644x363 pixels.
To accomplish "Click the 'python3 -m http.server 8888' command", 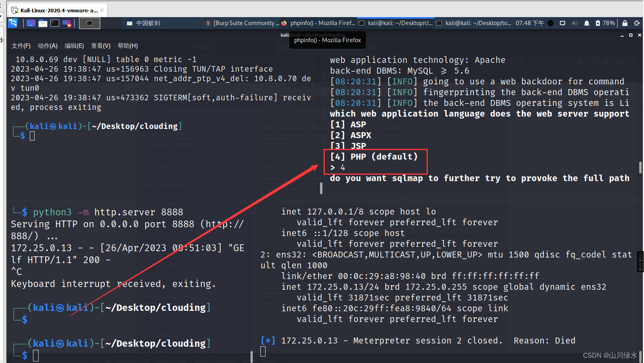I will tap(108, 212).
